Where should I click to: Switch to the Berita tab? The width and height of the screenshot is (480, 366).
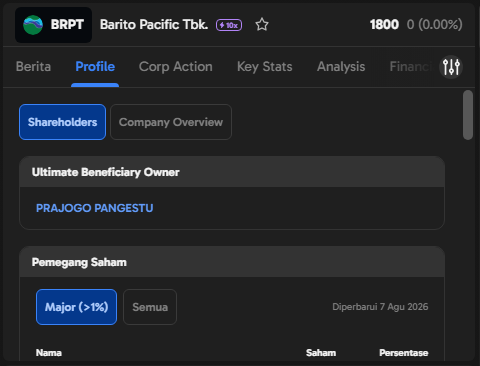tap(33, 67)
